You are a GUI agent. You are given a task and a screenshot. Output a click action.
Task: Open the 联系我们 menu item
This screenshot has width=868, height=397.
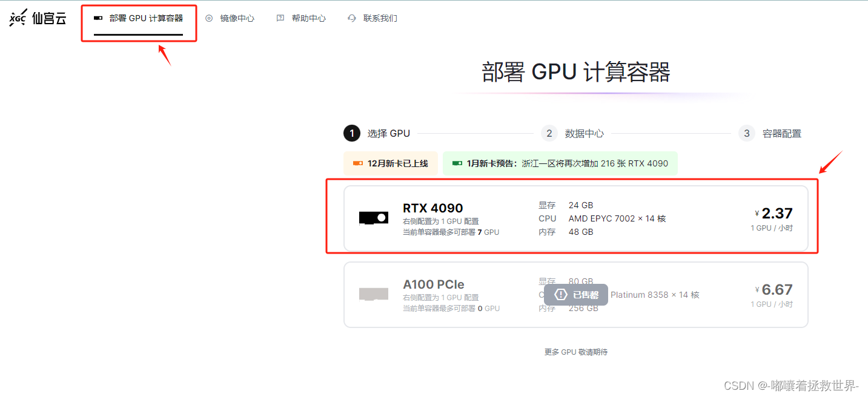click(373, 19)
